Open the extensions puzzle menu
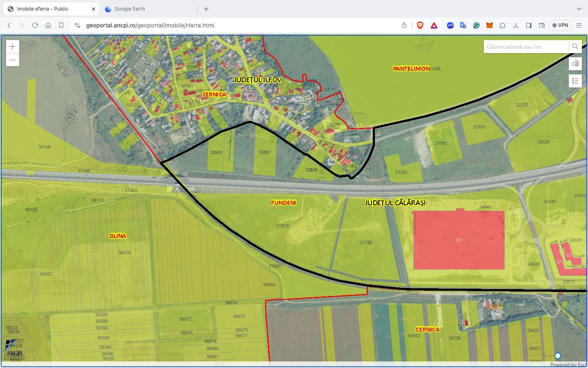 click(502, 25)
